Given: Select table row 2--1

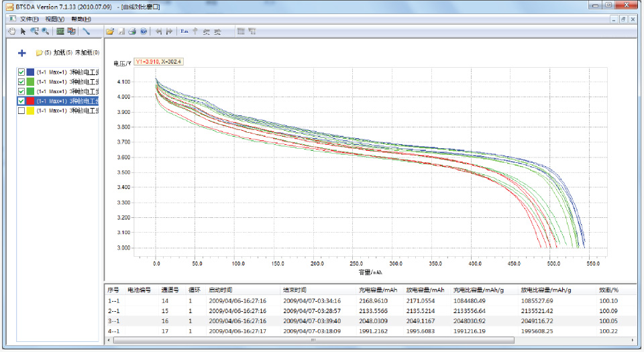Looking at the screenshot, I should coord(370,311).
